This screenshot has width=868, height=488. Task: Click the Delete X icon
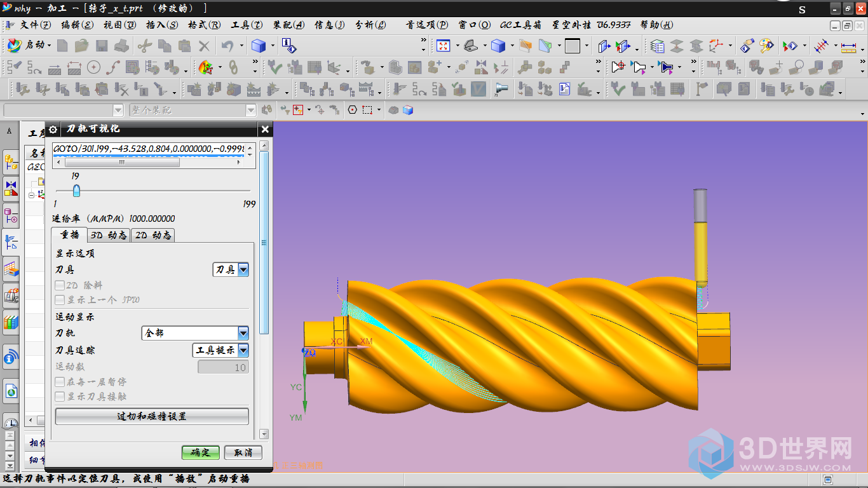(204, 46)
